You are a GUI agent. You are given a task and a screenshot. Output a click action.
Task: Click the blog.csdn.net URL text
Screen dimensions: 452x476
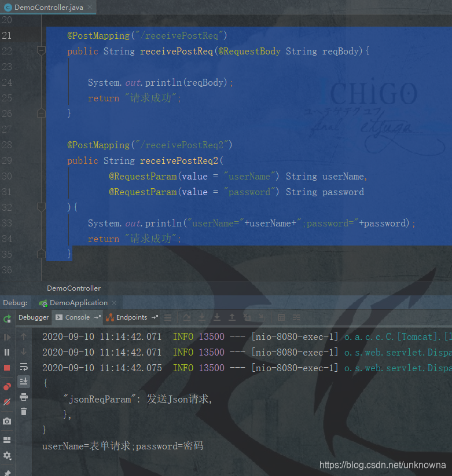coord(383,465)
